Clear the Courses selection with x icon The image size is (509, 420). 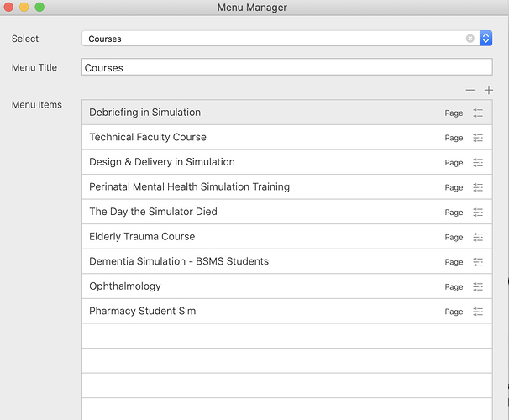pyautogui.click(x=470, y=39)
